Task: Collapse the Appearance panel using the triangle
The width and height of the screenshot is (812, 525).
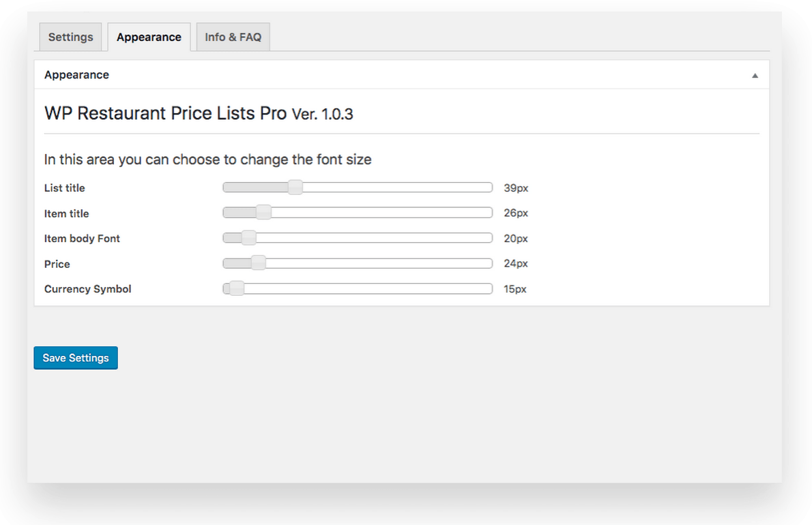Action: pos(755,76)
